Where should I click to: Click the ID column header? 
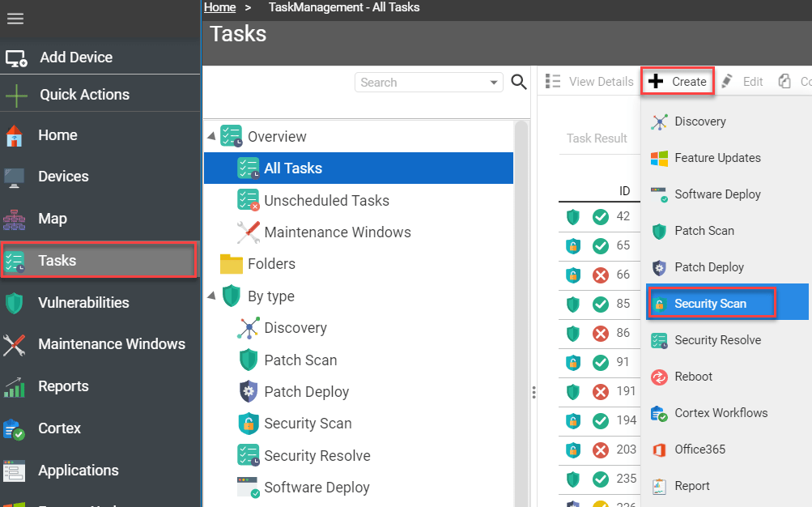point(624,191)
